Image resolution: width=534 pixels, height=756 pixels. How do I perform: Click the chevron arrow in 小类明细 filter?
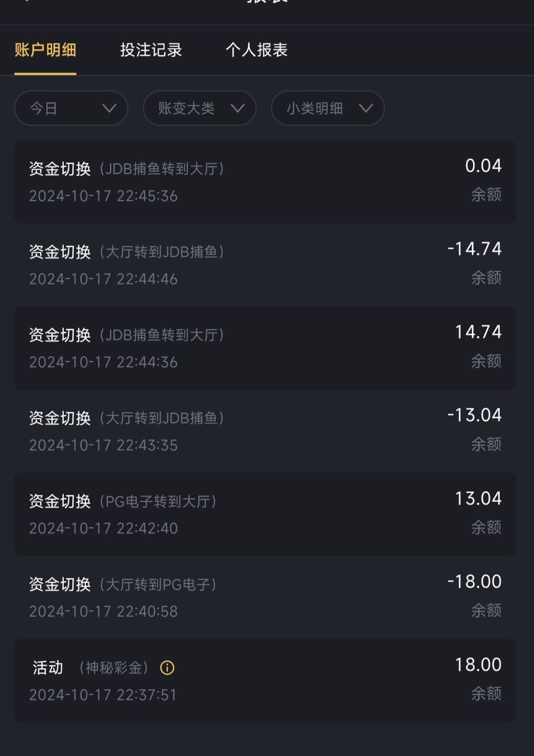[x=366, y=108]
